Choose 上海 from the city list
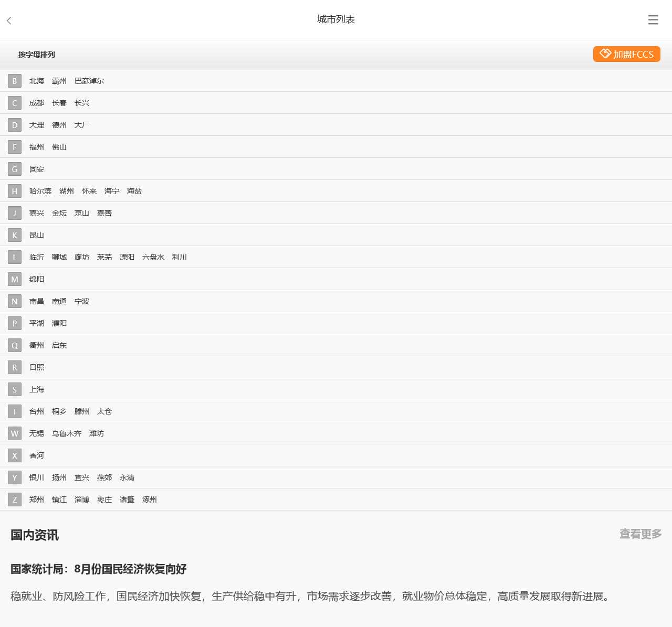This screenshot has height=627, width=672. tap(37, 390)
